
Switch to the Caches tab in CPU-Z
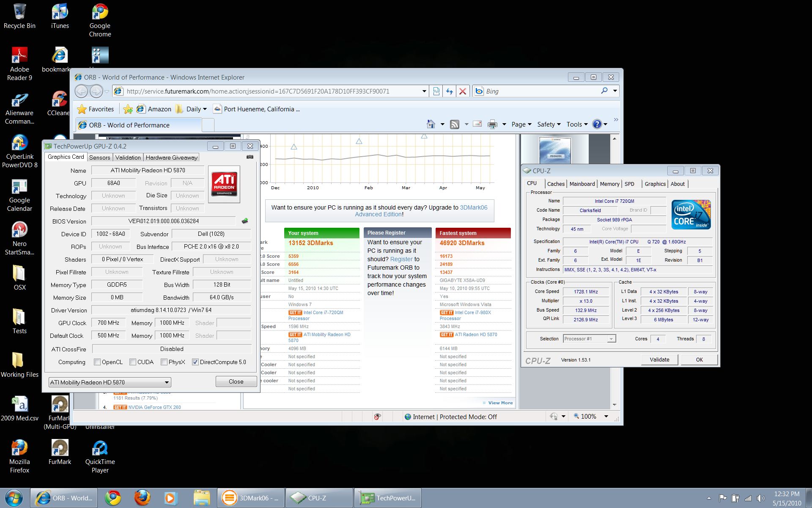pyautogui.click(x=556, y=184)
